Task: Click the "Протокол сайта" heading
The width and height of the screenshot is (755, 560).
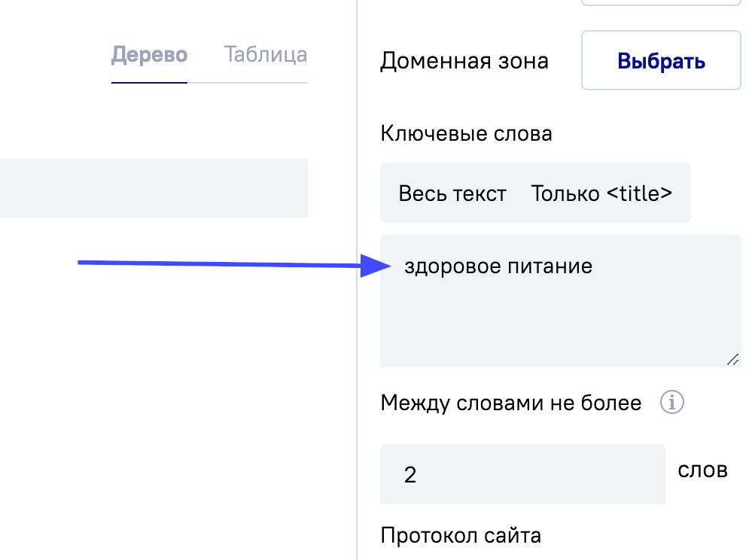Action: [461, 536]
